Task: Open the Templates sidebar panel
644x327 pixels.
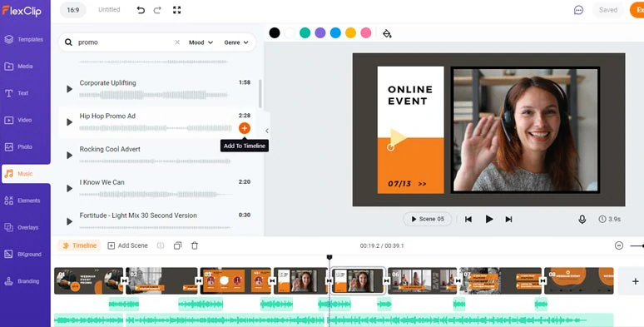Action: pyautogui.click(x=25, y=39)
